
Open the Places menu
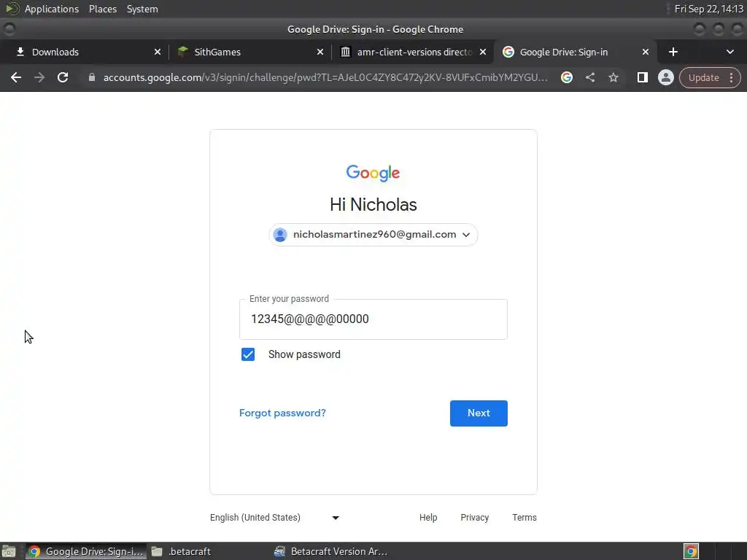[102, 9]
